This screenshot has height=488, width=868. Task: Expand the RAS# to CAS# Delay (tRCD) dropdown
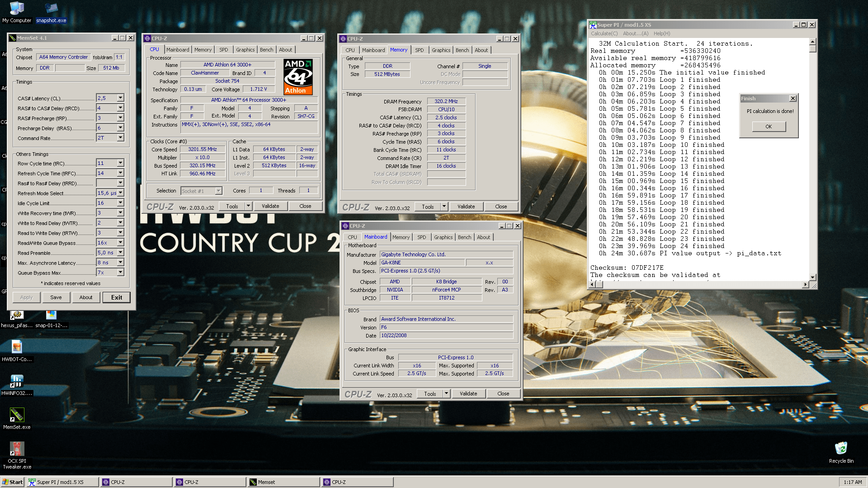click(121, 108)
